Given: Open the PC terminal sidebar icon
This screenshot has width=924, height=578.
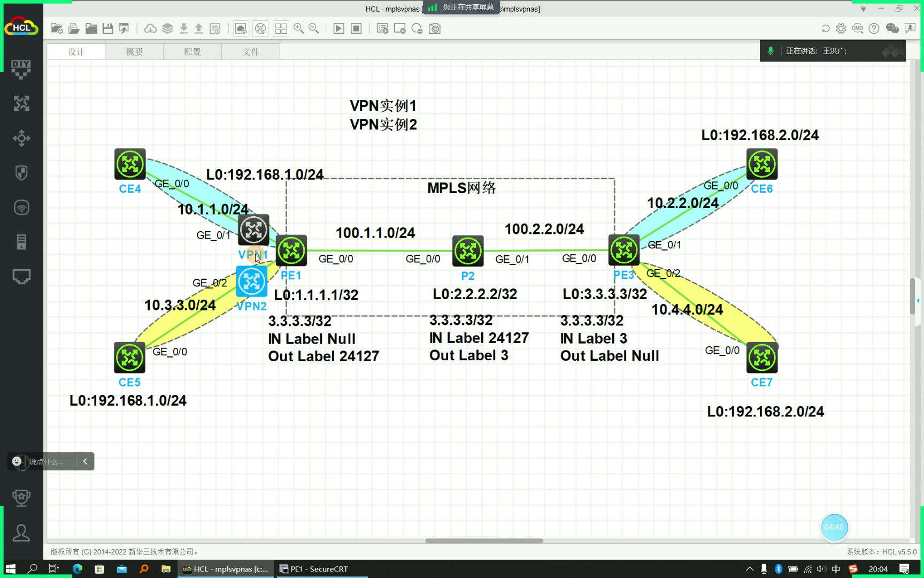Looking at the screenshot, I should click(x=21, y=277).
